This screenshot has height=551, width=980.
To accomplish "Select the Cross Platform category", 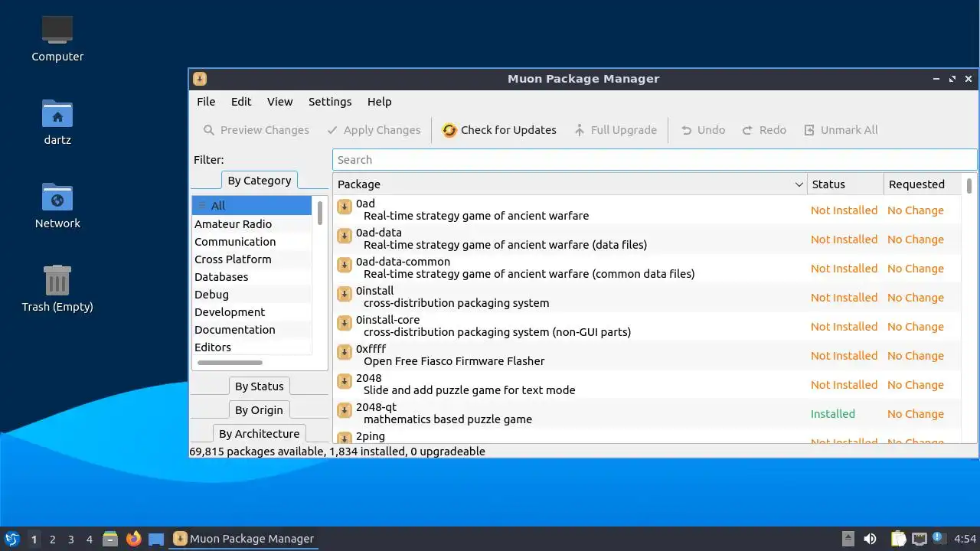I will 252,259.
